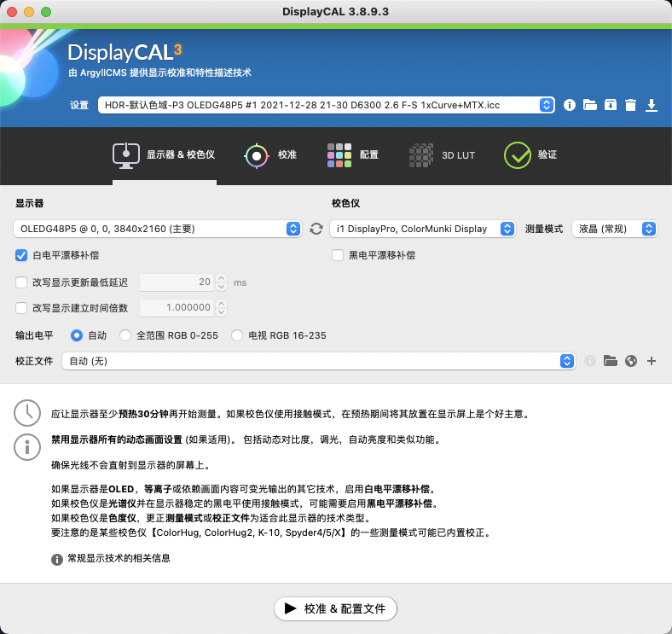This screenshot has height=634, width=672.
Task: Open online correction database globe icon
Action: (631, 361)
